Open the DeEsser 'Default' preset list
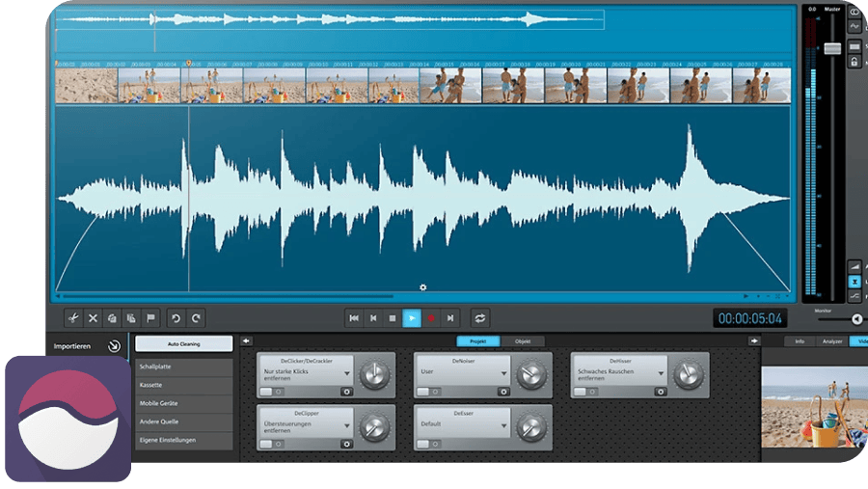Screen dimensions: 868x489 tap(505, 424)
